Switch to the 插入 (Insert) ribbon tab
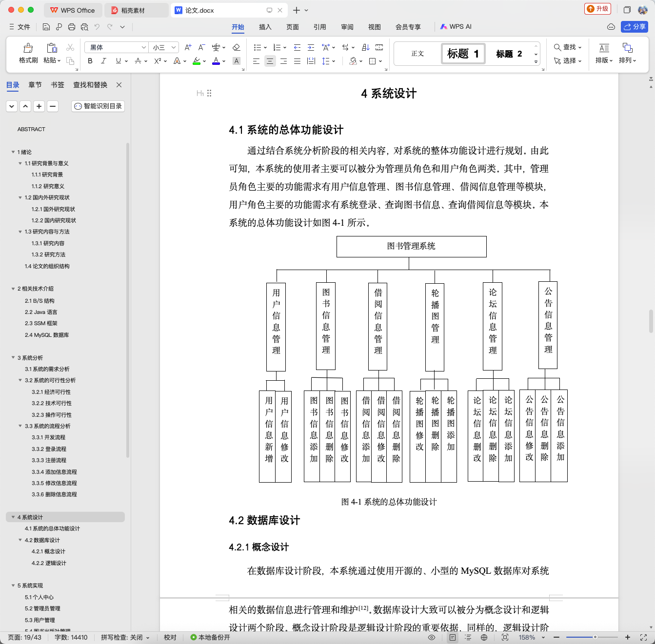The height and width of the screenshot is (644, 655). pos(265,27)
